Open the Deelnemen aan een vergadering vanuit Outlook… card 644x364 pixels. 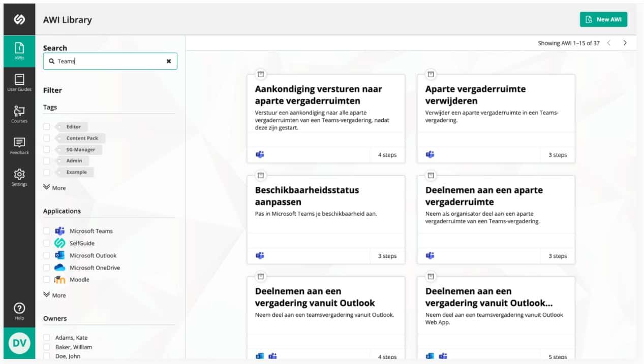pos(496,318)
